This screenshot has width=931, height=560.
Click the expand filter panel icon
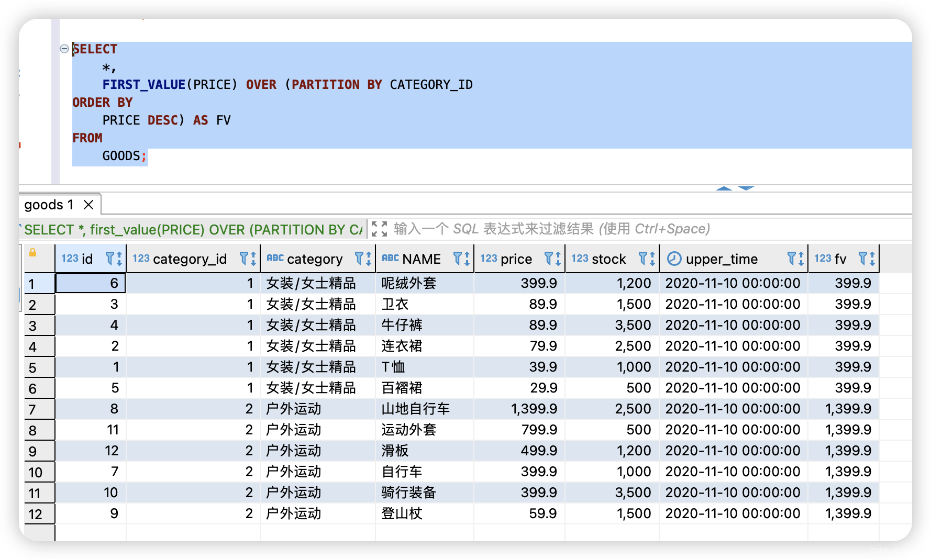pos(379,229)
